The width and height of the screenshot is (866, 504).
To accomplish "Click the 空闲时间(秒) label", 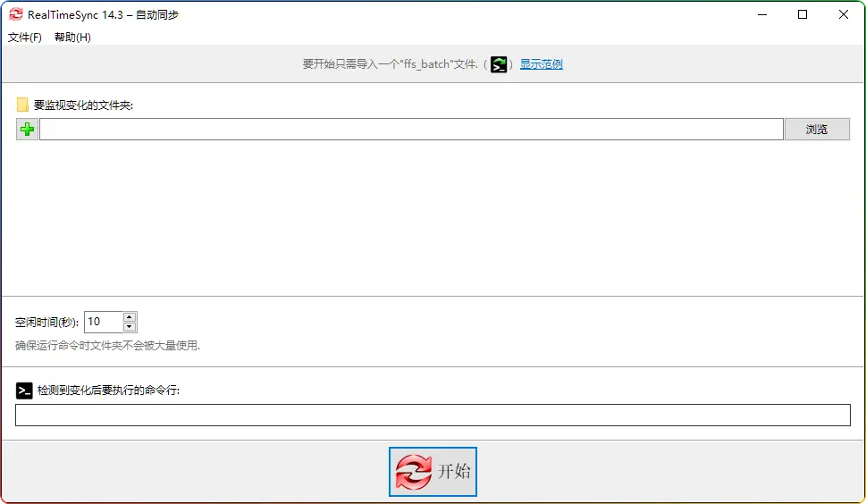I will [47, 322].
